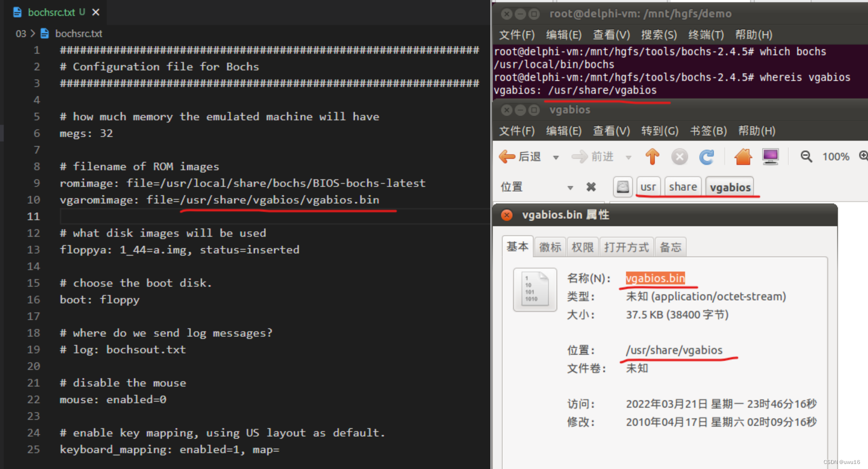Open terminal 查看(V) menu
The image size is (868, 469).
[611, 35]
